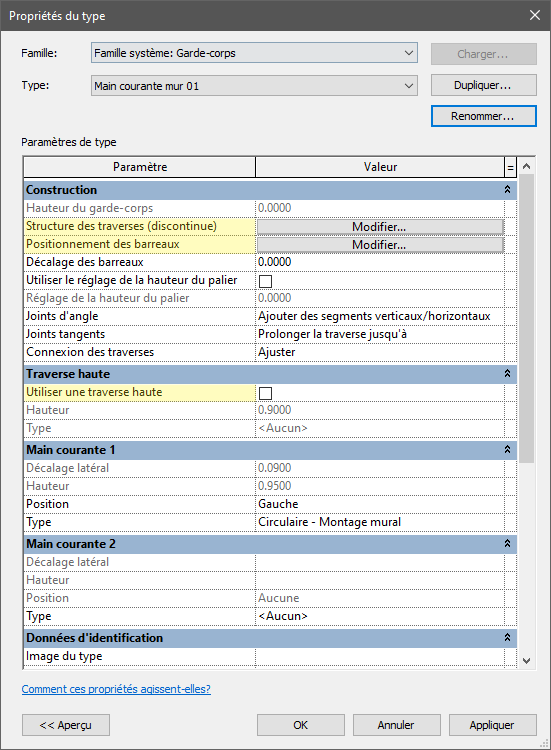Click the Paramètre column header
Viewport: 551px width, 750px height.
click(x=140, y=167)
